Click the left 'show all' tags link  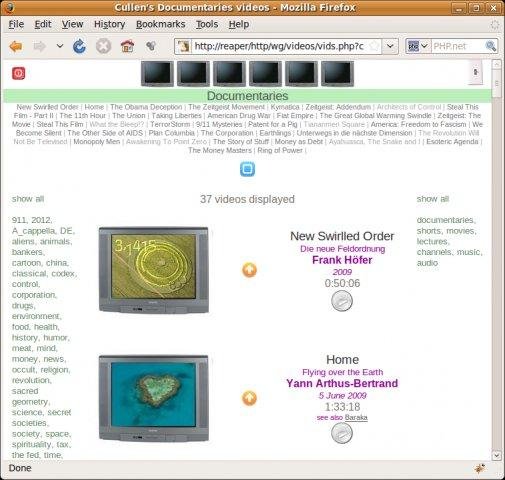[x=28, y=199]
